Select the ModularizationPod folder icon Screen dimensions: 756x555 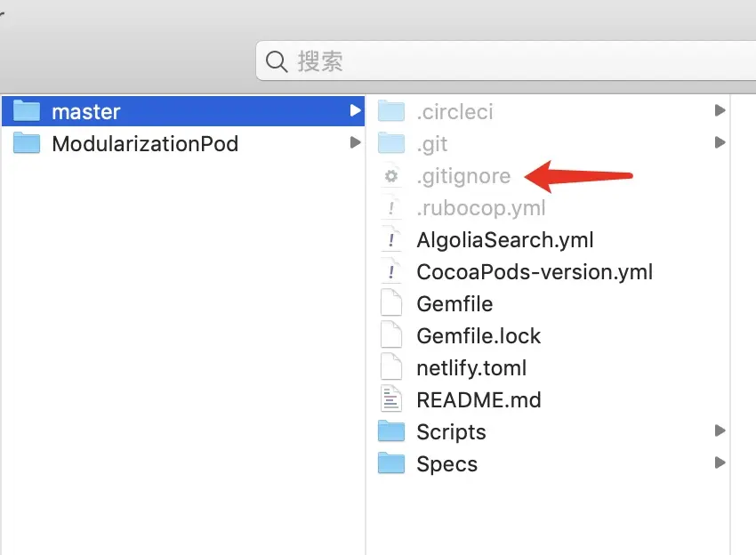point(27,143)
